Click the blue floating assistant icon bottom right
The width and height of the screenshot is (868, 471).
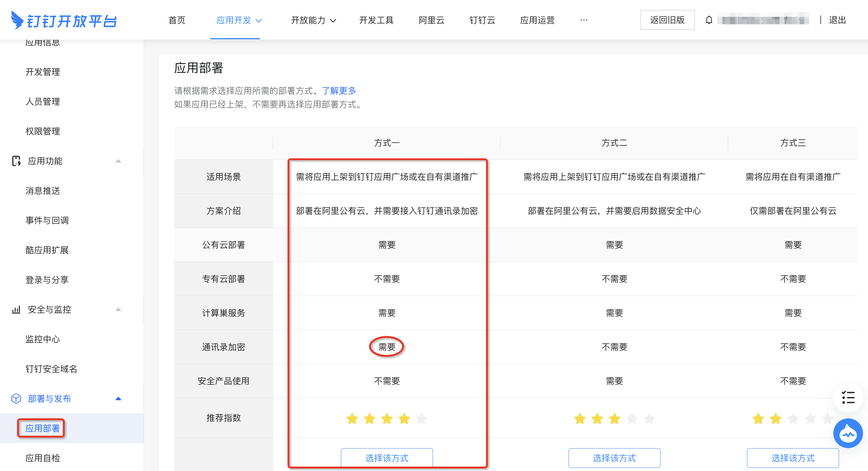pyautogui.click(x=848, y=433)
